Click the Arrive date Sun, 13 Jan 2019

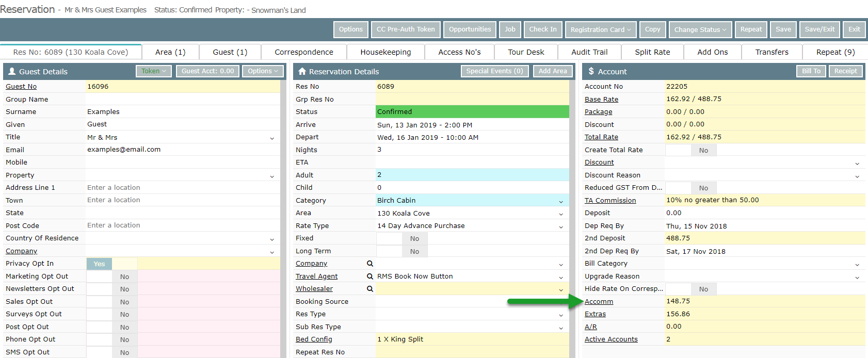[x=472, y=125]
